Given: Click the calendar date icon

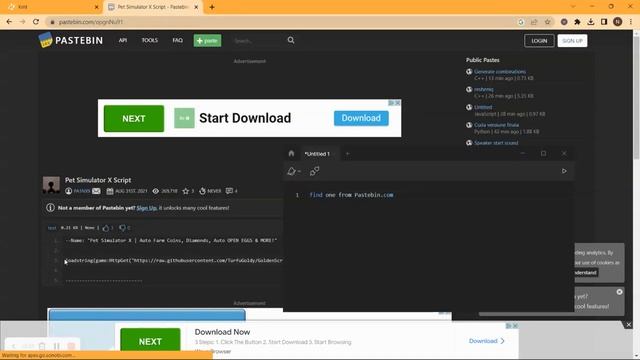Looking at the screenshot, I should (x=110, y=191).
